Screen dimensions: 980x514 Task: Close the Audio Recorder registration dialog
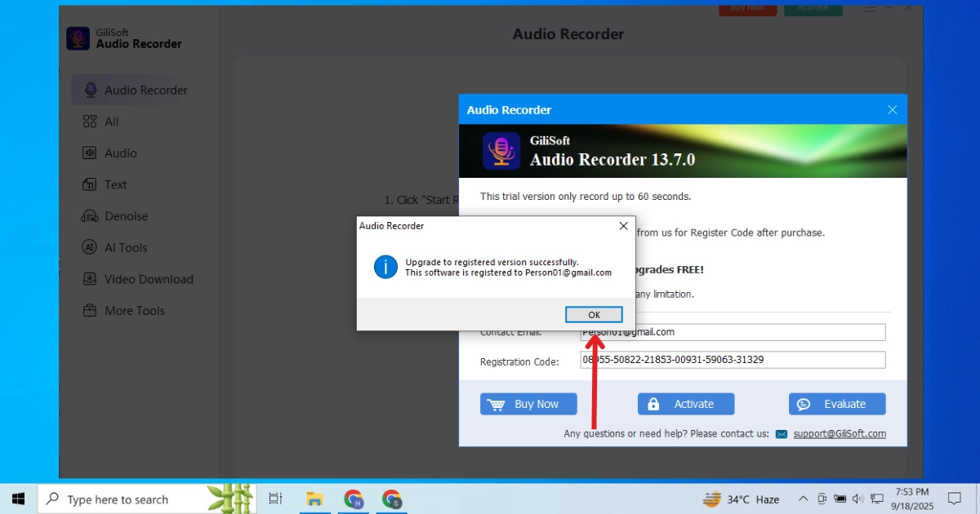[x=893, y=110]
